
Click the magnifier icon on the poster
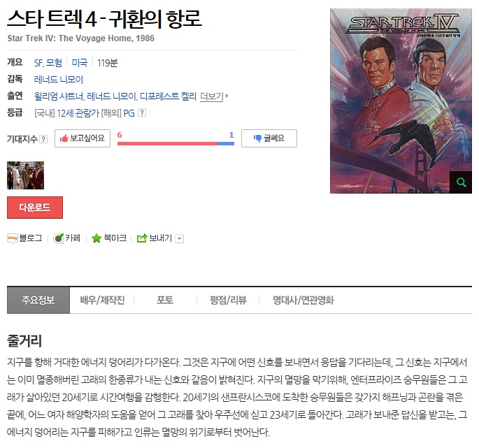461,182
